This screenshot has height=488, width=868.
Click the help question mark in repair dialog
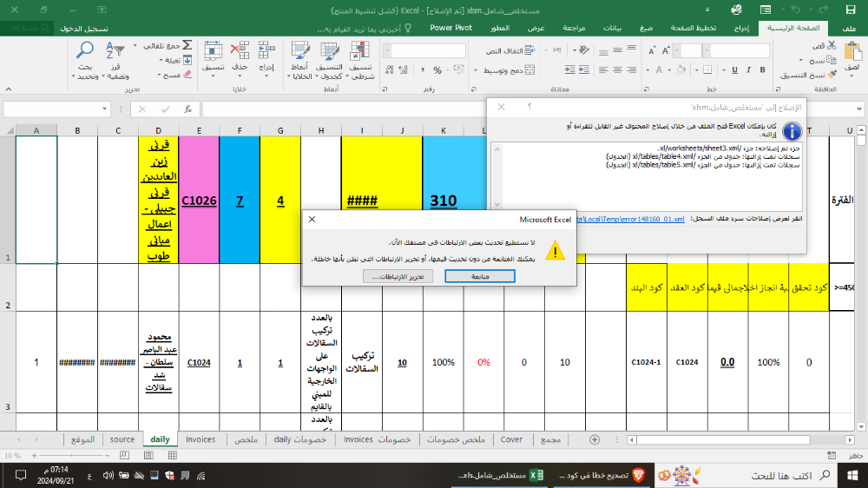529,107
